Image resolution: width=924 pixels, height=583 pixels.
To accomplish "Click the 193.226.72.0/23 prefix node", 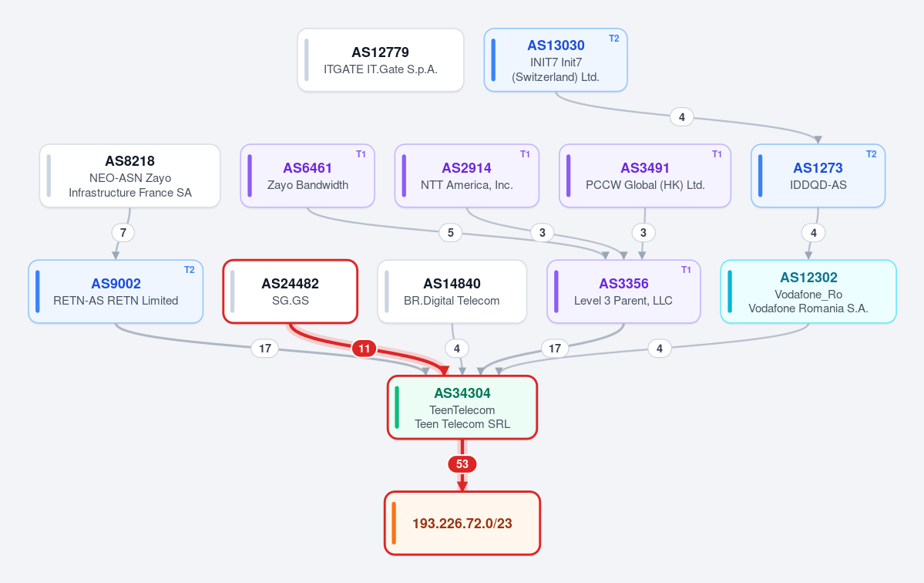I will coord(462,523).
